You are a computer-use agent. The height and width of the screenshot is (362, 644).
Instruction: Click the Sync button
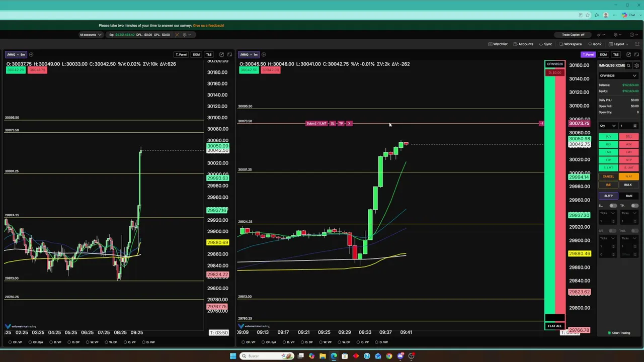coord(545,44)
